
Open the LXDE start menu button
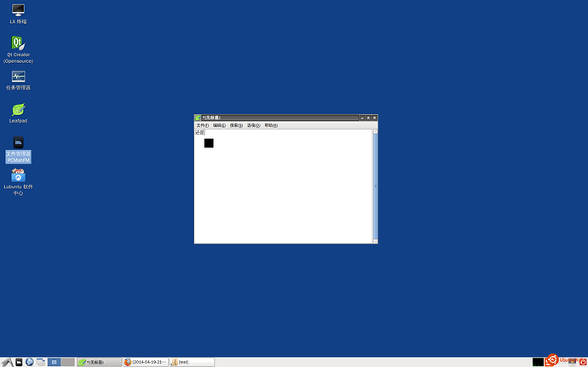point(8,362)
